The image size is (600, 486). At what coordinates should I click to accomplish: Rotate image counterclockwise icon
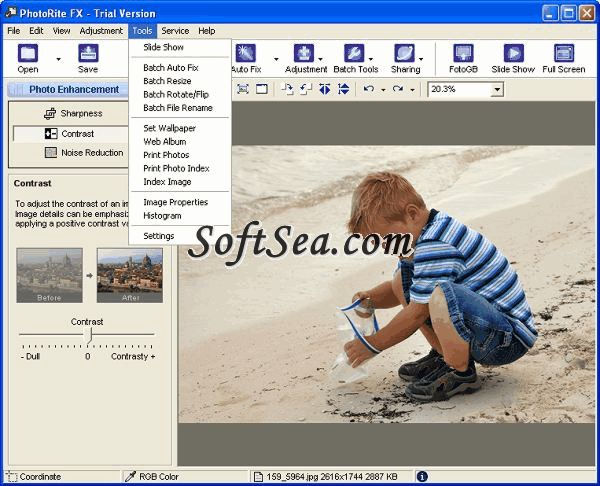click(306, 89)
